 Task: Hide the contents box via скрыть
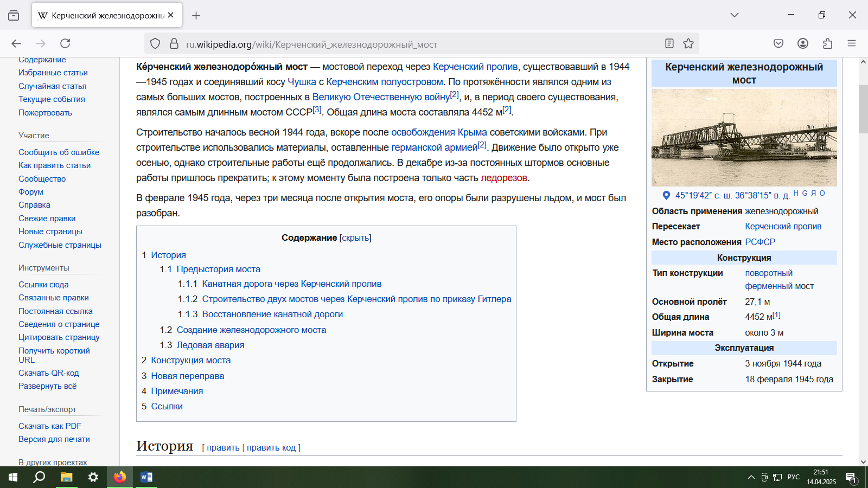pyautogui.click(x=355, y=238)
